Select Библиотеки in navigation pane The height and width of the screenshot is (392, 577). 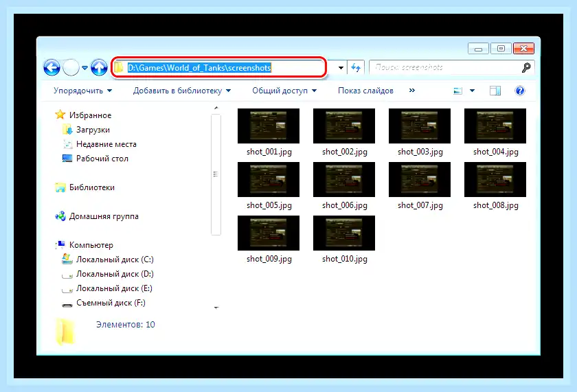coord(91,187)
